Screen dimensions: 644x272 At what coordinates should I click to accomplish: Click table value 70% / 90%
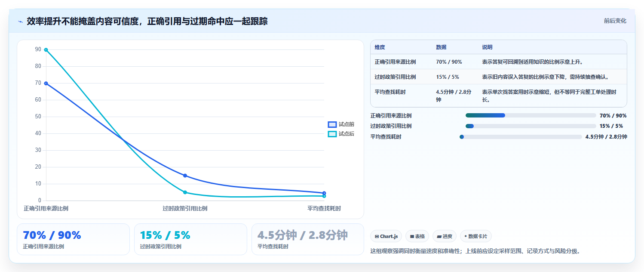tap(449, 62)
